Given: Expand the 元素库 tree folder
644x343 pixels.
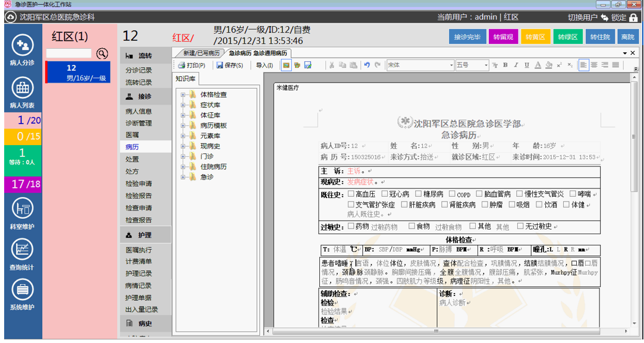Looking at the screenshot, I should click(183, 136).
